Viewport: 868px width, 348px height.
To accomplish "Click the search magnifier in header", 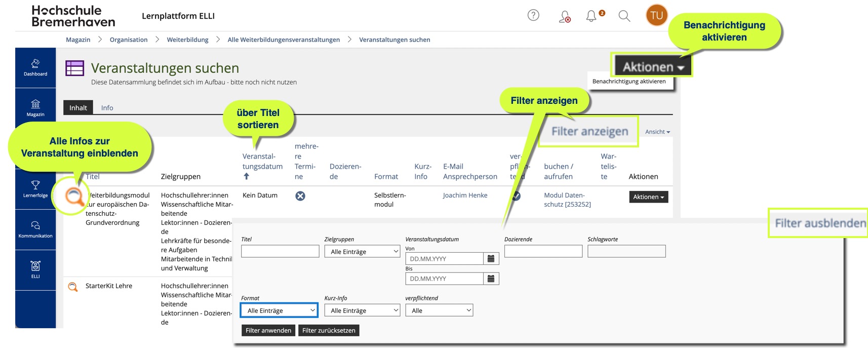I will (624, 16).
